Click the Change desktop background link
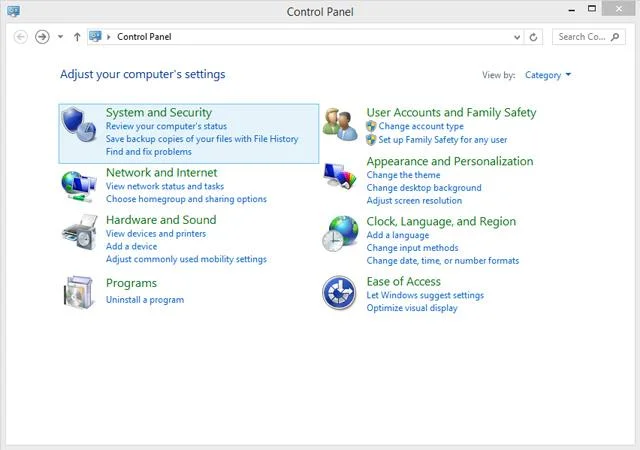The height and width of the screenshot is (450, 640). click(x=424, y=188)
